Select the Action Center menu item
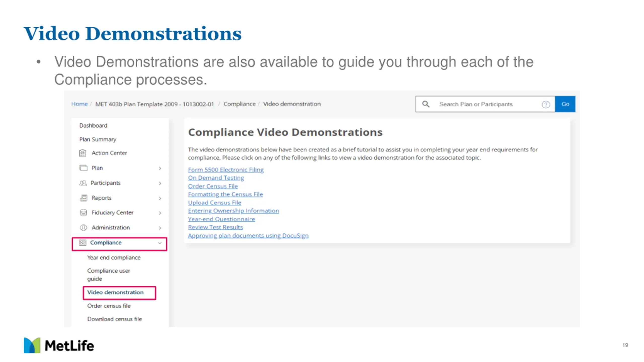Viewport: 644px width, 362px height. [x=109, y=153]
